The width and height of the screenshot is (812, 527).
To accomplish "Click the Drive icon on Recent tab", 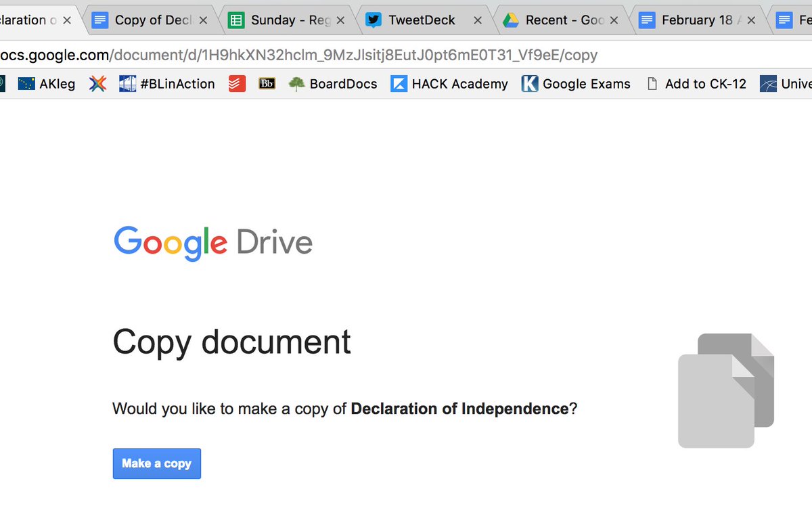I will [x=511, y=20].
